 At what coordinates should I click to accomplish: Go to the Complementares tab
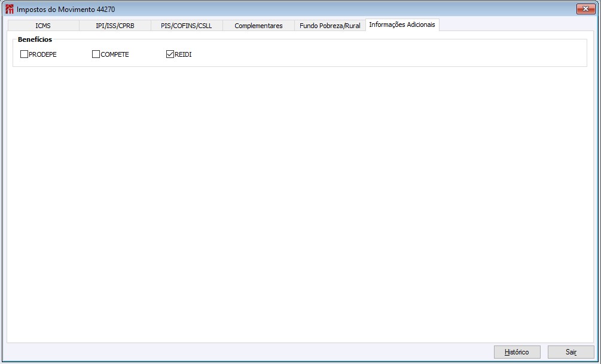pos(258,26)
